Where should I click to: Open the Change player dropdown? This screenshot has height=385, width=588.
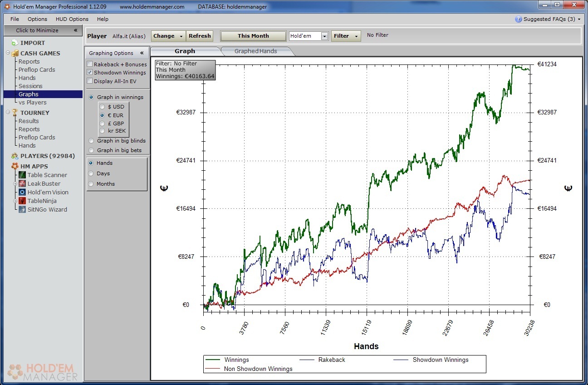tap(168, 36)
